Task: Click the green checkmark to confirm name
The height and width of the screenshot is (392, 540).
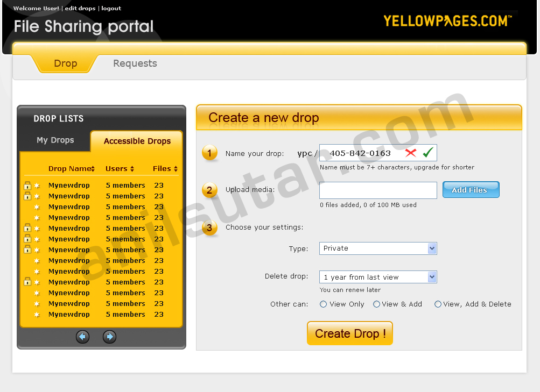Action: (x=428, y=152)
